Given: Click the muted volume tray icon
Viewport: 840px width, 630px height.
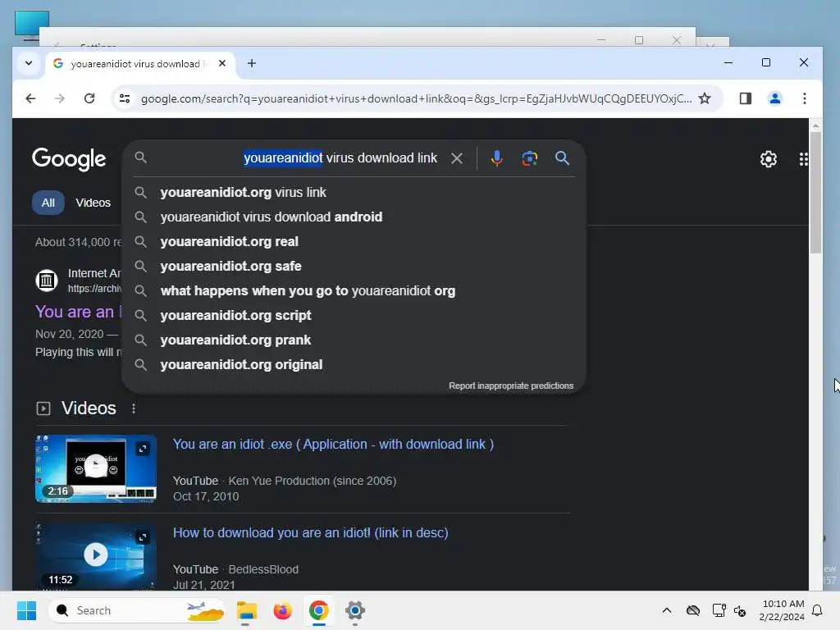Looking at the screenshot, I should pos(741,610).
